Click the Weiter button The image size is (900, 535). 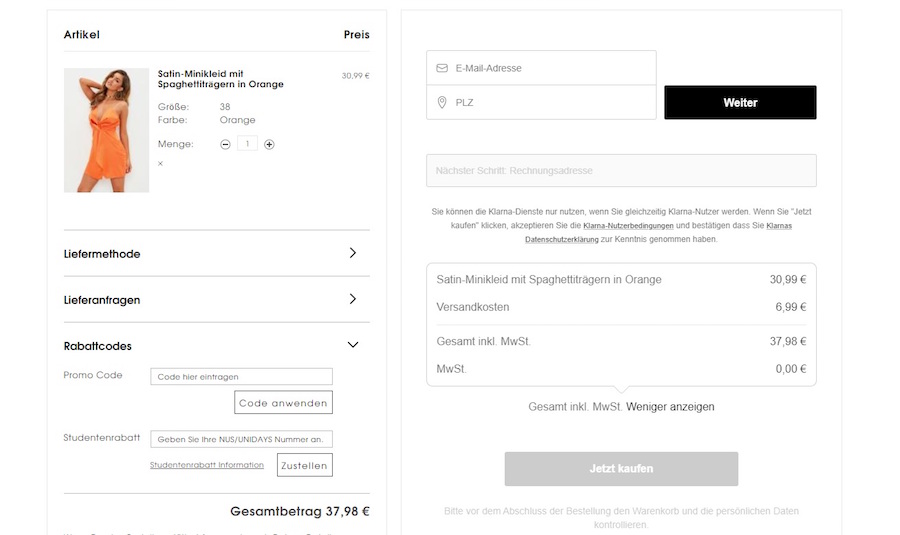pos(740,103)
